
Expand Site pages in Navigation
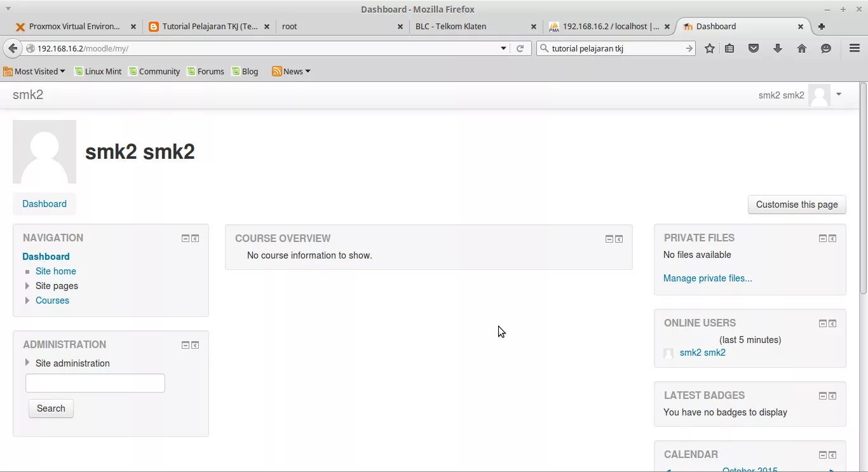[27, 286]
